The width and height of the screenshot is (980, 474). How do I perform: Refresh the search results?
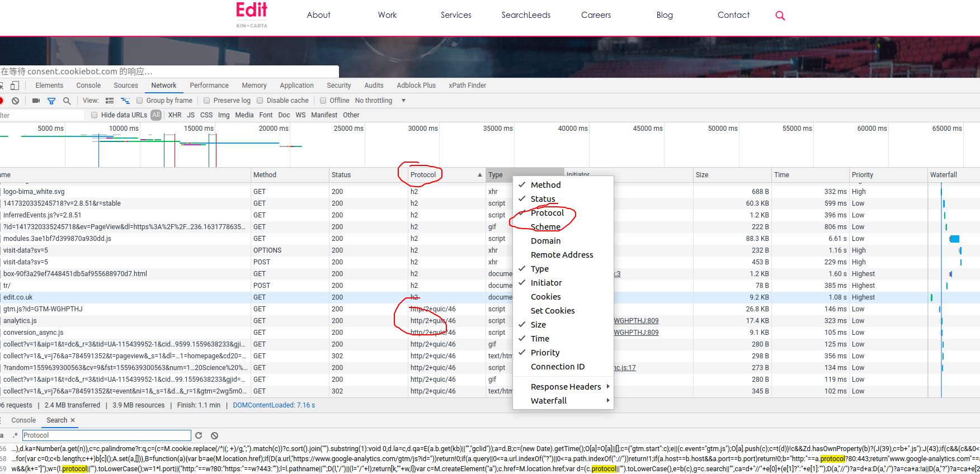point(199,435)
